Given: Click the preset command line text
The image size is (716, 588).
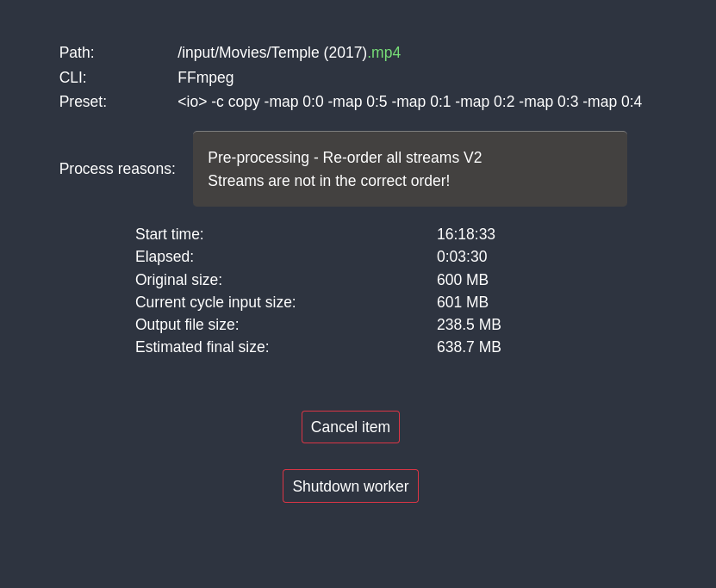Looking at the screenshot, I should coord(409,102).
